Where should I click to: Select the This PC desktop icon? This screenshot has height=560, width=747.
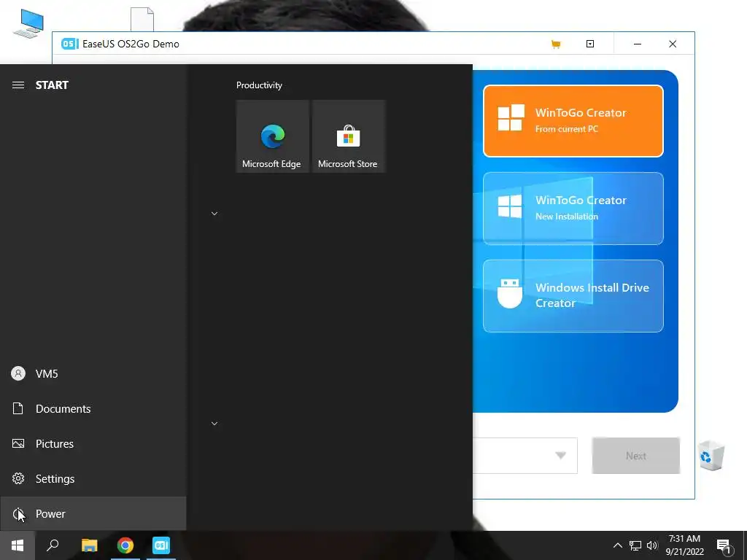click(29, 23)
